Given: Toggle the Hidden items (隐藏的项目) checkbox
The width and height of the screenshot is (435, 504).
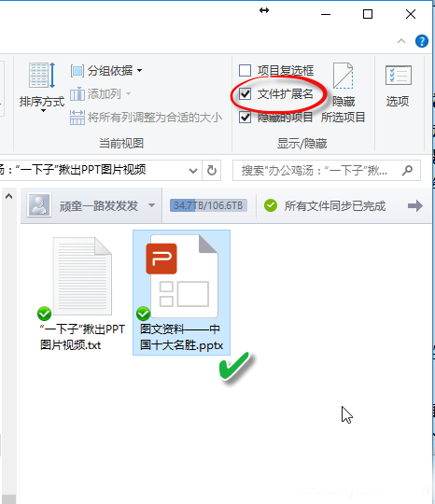Looking at the screenshot, I should (x=245, y=118).
